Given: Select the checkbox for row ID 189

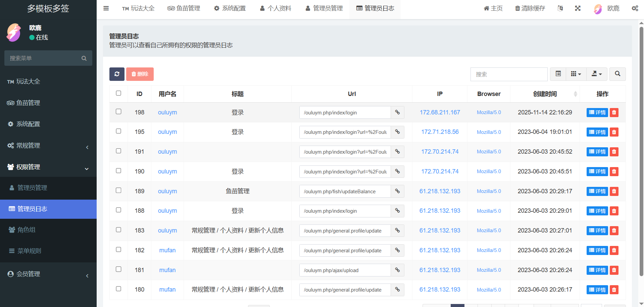Looking at the screenshot, I should 118,190.
